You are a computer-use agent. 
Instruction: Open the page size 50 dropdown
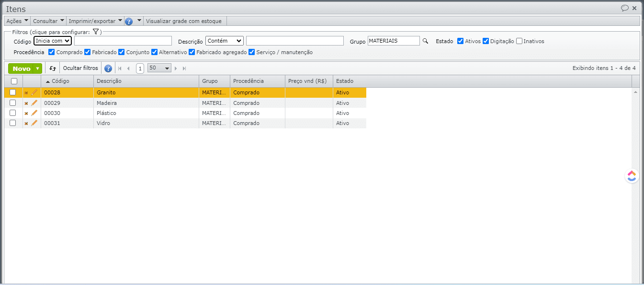(x=159, y=68)
